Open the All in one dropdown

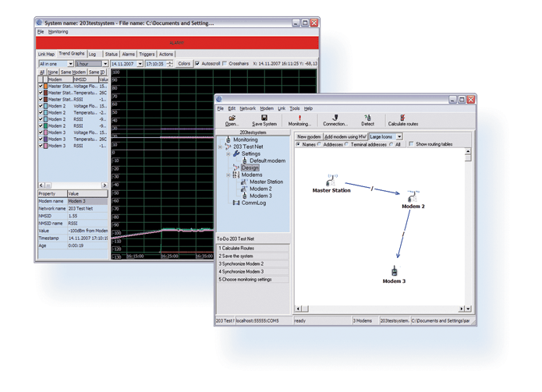tap(70, 64)
